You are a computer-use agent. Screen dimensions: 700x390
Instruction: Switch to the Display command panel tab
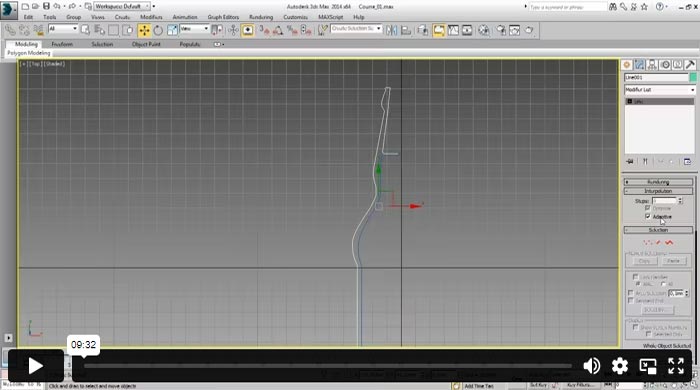click(x=678, y=65)
